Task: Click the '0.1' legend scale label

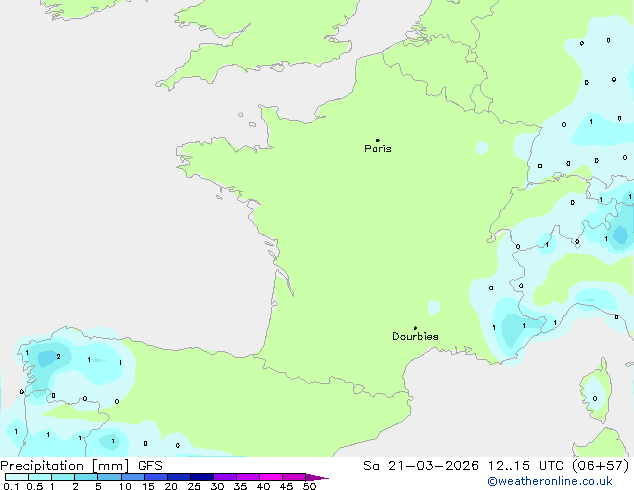Action: point(11,486)
